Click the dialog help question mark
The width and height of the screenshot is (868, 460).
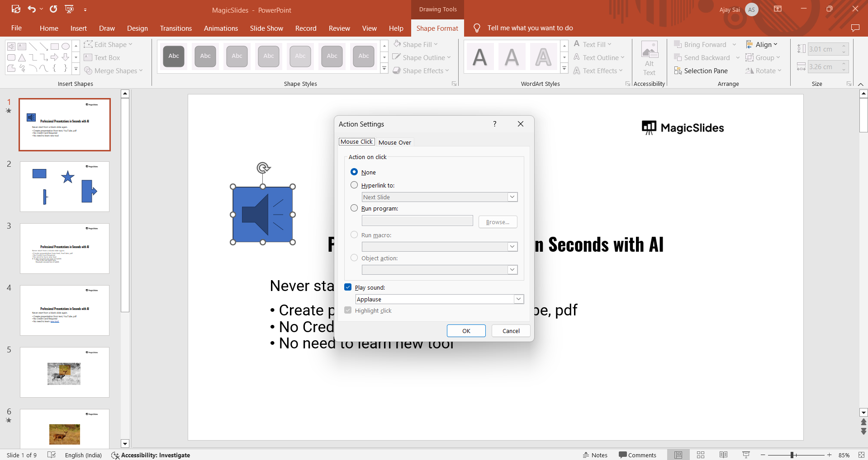(x=494, y=124)
